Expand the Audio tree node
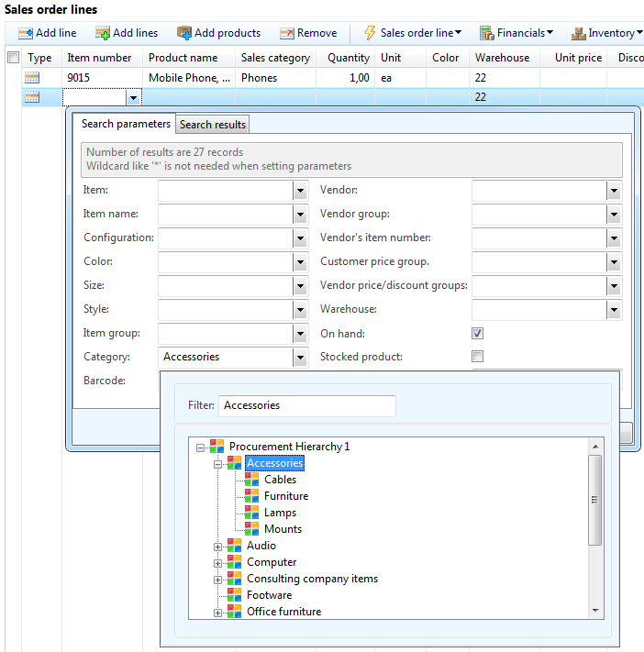Screen dimensions: 644x652 point(218,547)
